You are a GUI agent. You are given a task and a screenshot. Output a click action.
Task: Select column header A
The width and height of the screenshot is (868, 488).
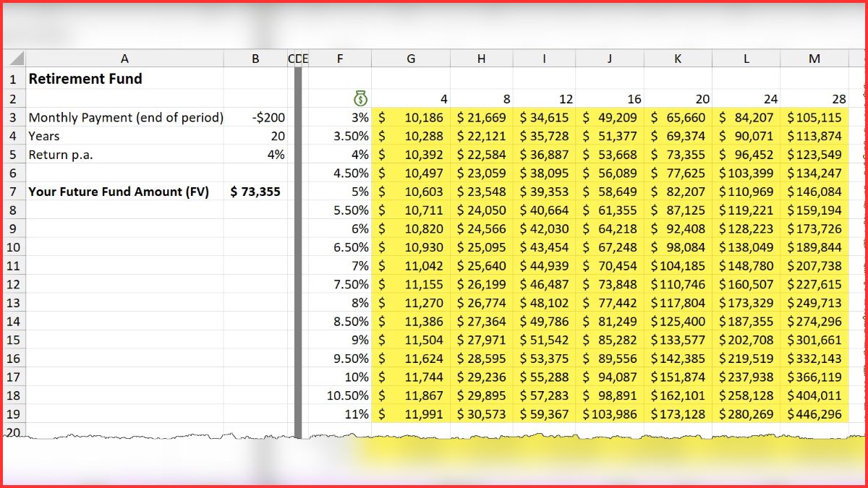click(x=124, y=58)
